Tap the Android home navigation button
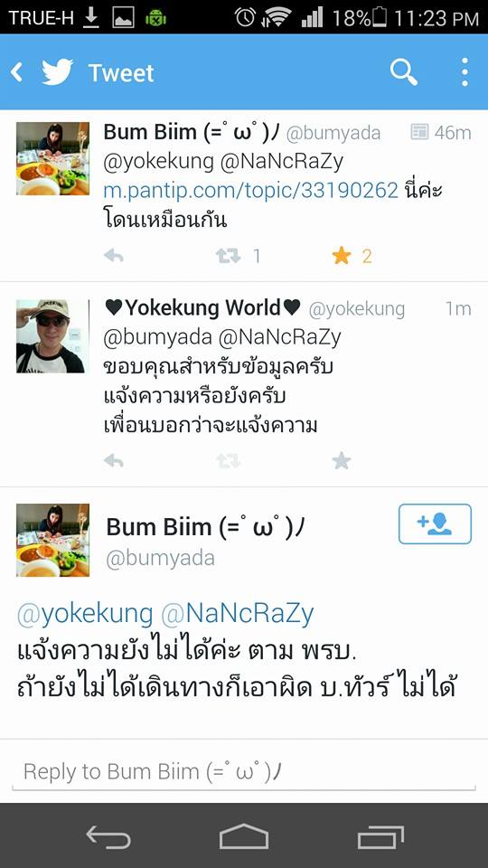Viewport: 488px width, 868px height. pyautogui.click(x=244, y=835)
